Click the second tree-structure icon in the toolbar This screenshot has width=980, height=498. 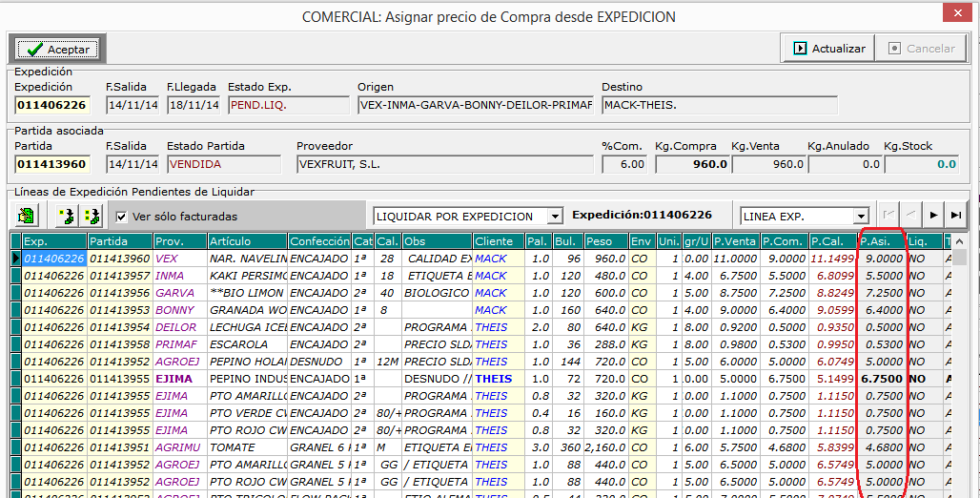click(92, 216)
